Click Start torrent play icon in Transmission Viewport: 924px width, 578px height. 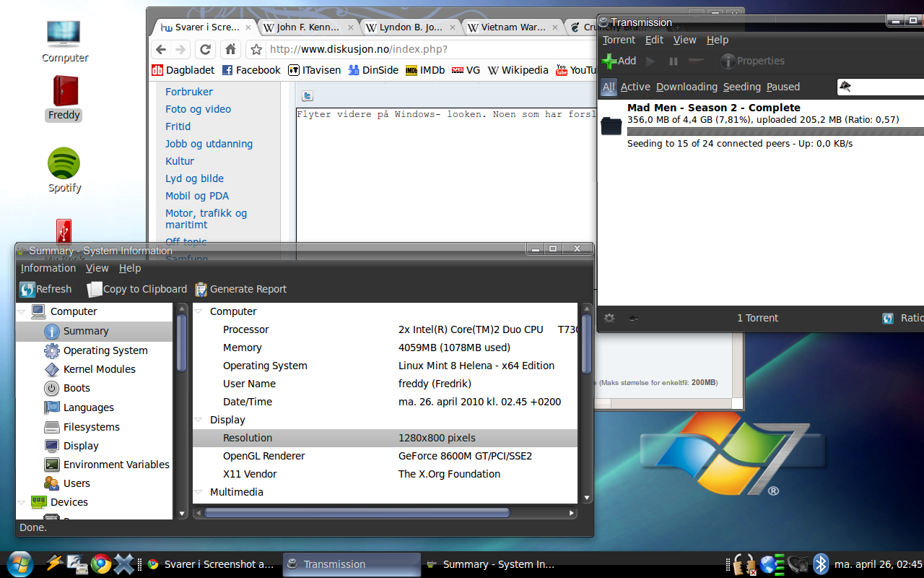[650, 61]
